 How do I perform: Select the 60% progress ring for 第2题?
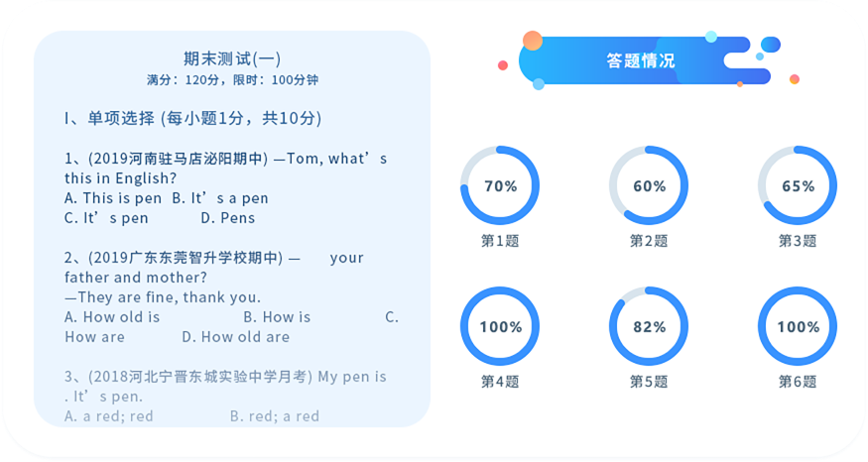649,185
